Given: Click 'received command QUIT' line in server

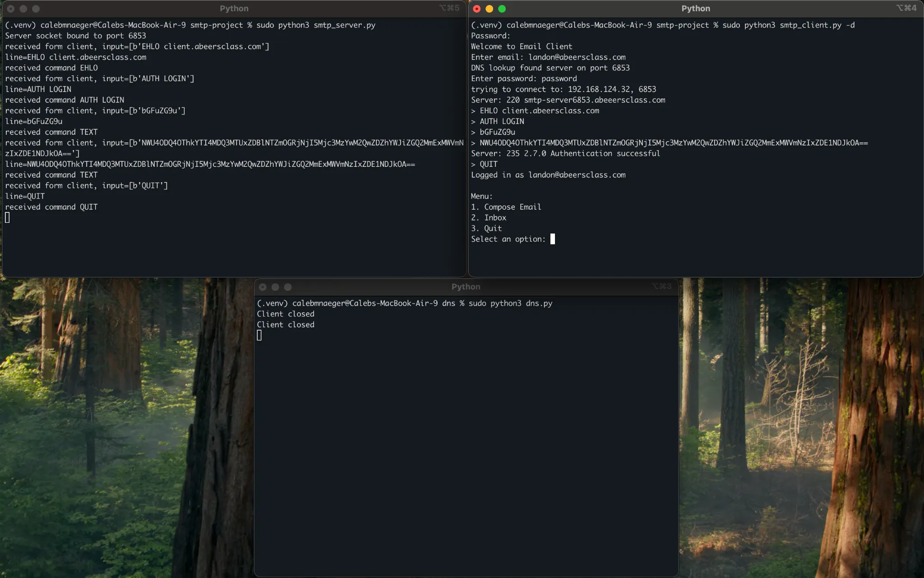Looking at the screenshot, I should (x=51, y=207).
